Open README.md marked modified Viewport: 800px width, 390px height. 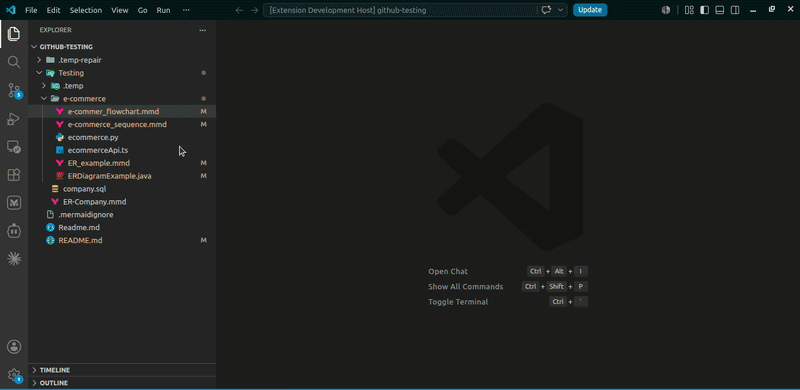pyautogui.click(x=122, y=240)
